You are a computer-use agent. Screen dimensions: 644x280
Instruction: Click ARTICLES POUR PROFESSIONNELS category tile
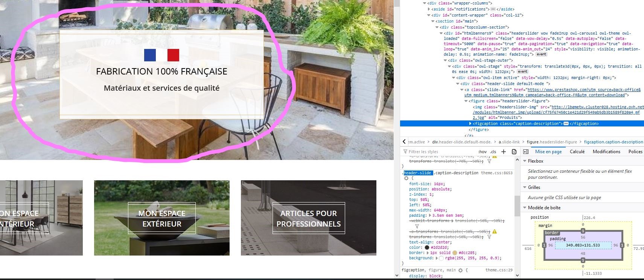[x=309, y=218]
